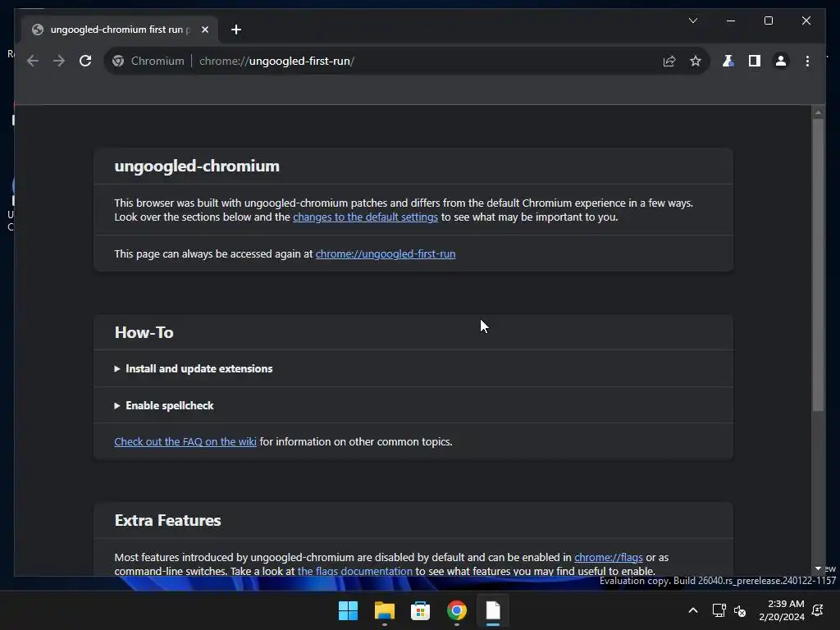The height and width of the screenshot is (630, 840).
Task: Click the ungoogled-chromium heading text
Action: click(197, 166)
